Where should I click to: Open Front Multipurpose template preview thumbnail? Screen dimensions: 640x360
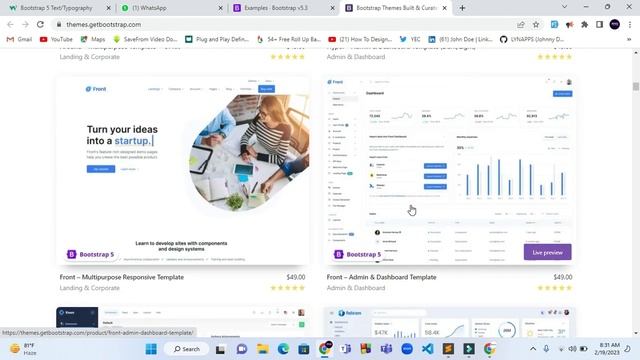click(182, 171)
